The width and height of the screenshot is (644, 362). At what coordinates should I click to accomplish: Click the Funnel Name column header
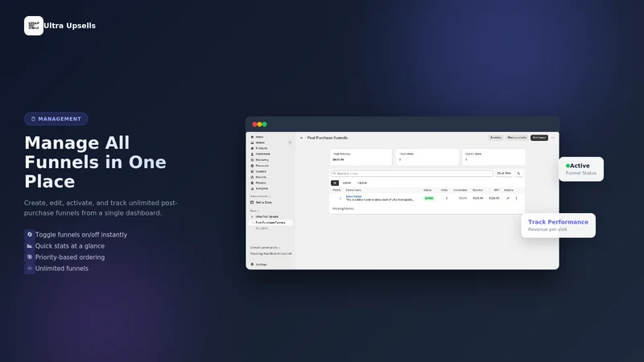[x=353, y=191]
